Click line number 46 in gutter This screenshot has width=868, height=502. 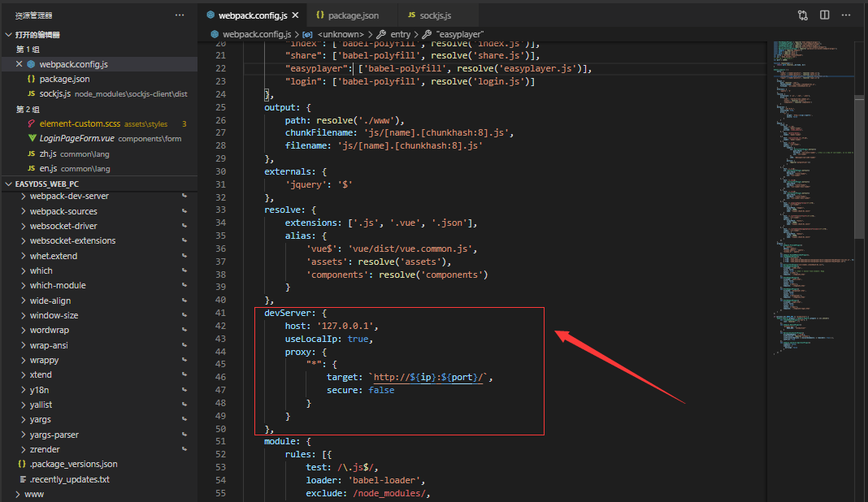coord(220,378)
